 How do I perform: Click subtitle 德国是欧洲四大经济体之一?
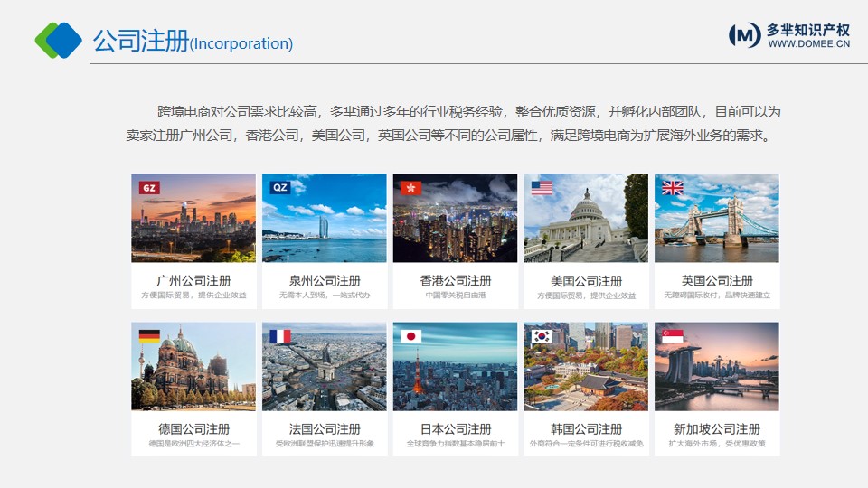click(193, 444)
